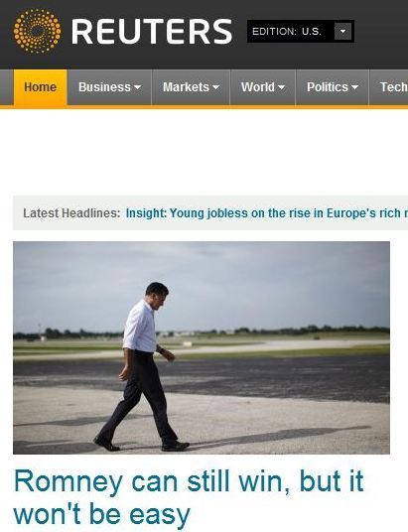Open the Romney walking on tarmac photo
The image size is (408, 532).
(202, 347)
